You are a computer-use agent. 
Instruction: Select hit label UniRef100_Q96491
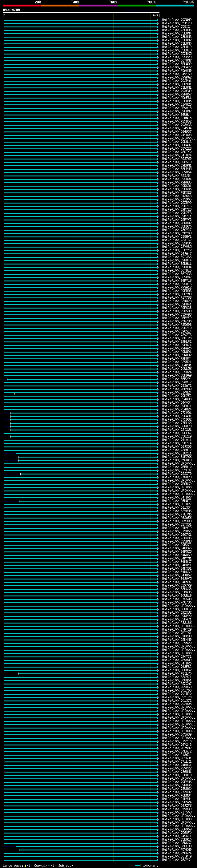pyautogui.click(x=176, y=416)
